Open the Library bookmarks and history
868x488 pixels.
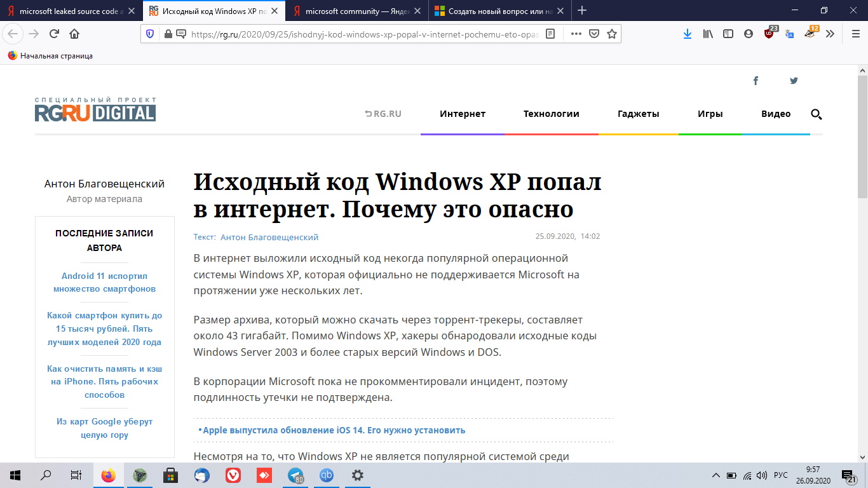point(708,34)
